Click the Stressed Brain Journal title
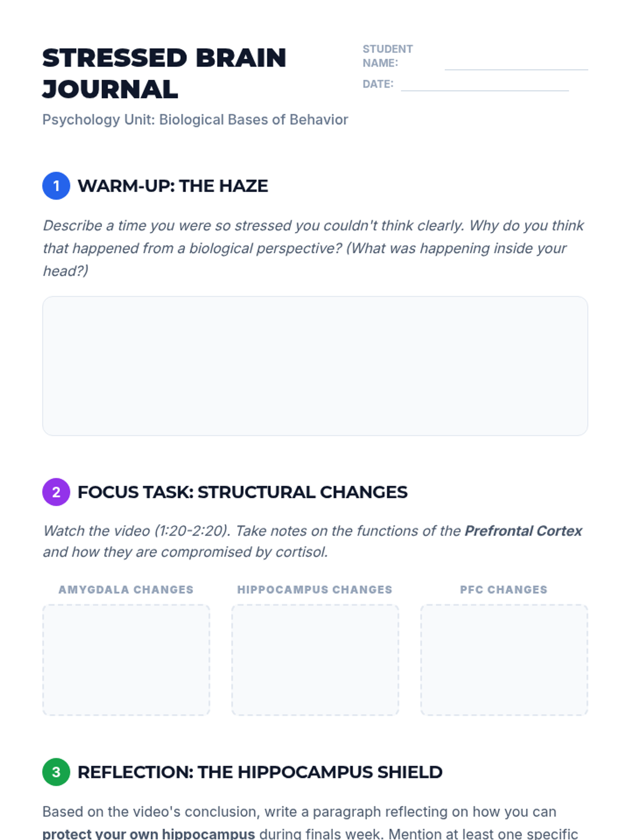This screenshot has height=840, width=630. point(164,73)
